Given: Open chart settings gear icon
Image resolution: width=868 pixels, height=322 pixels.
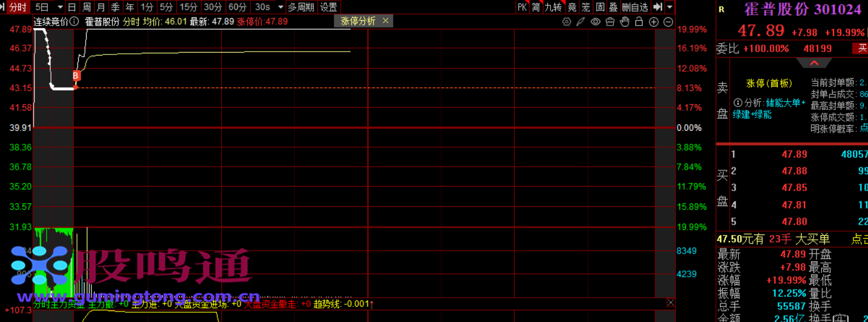Looking at the screenshot, I should 567,22.
